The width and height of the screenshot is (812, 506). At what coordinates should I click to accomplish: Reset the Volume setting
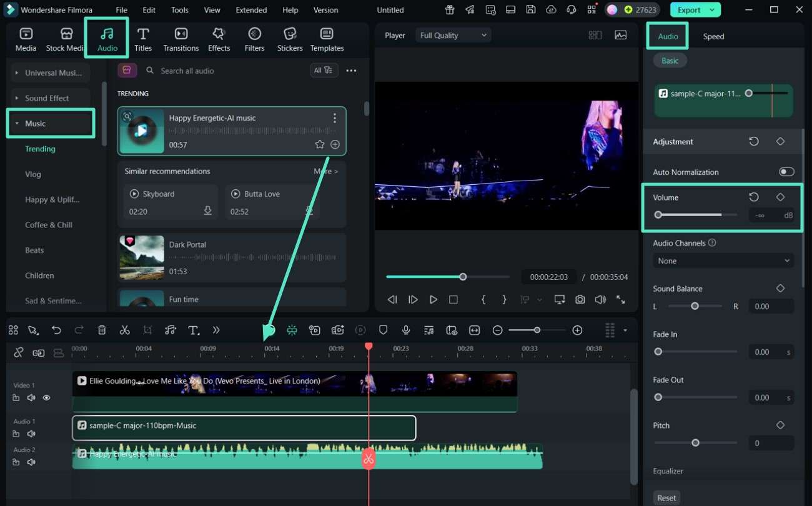[754, 197]
